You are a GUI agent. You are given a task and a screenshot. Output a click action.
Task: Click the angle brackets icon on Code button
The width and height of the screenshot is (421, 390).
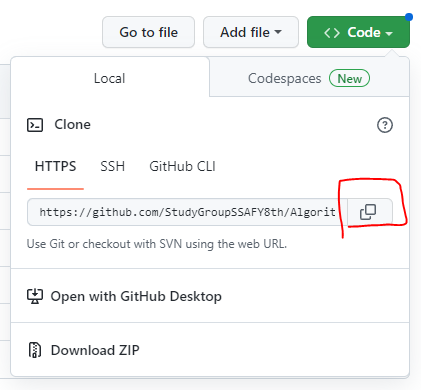[x=332, y=33]
